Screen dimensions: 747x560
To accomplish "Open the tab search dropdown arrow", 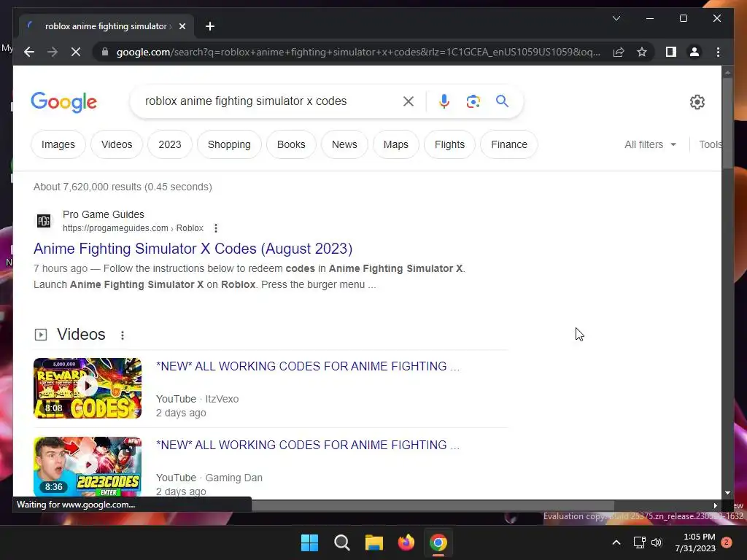I will (x=616, y=18).
